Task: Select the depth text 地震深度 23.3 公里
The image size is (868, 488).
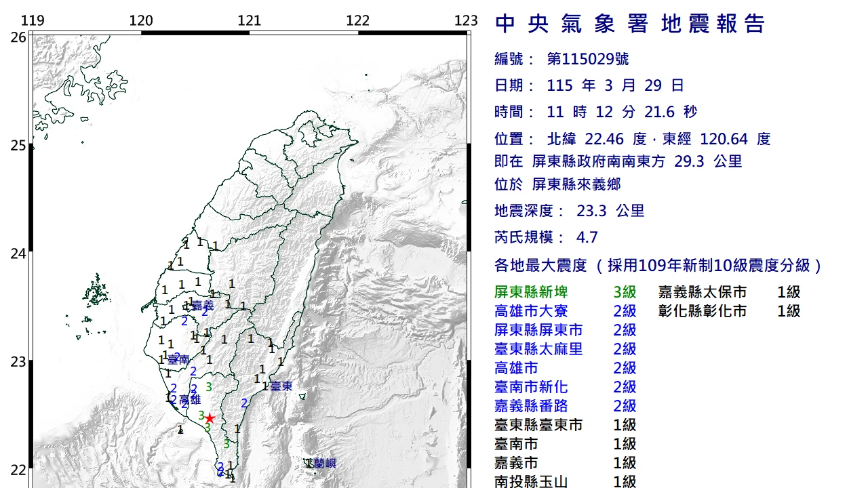Action: click(x=570, y=211)
